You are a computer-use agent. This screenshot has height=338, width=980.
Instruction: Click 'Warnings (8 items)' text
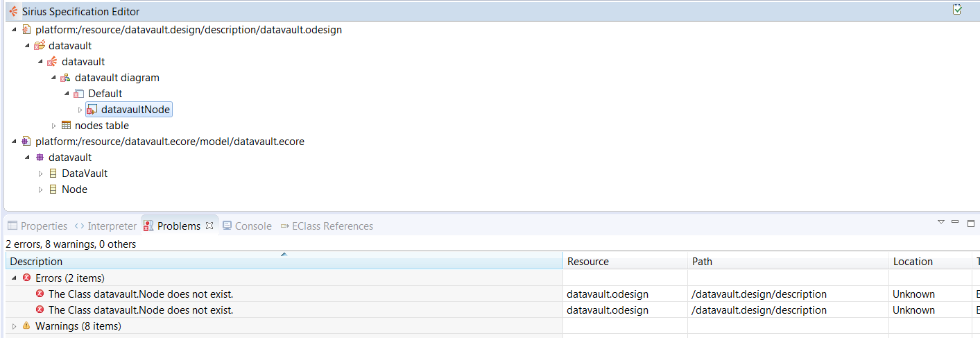tap(78, 326)
